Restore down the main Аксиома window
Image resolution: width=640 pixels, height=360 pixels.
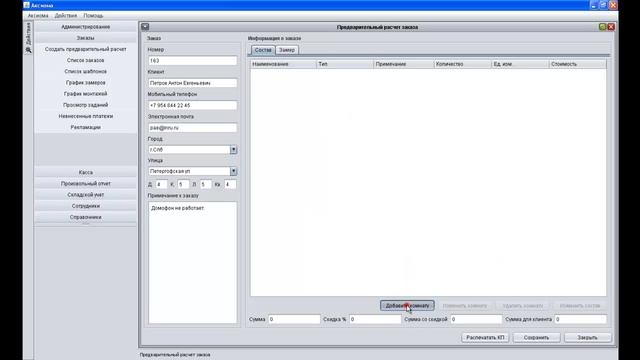(603, 5)
